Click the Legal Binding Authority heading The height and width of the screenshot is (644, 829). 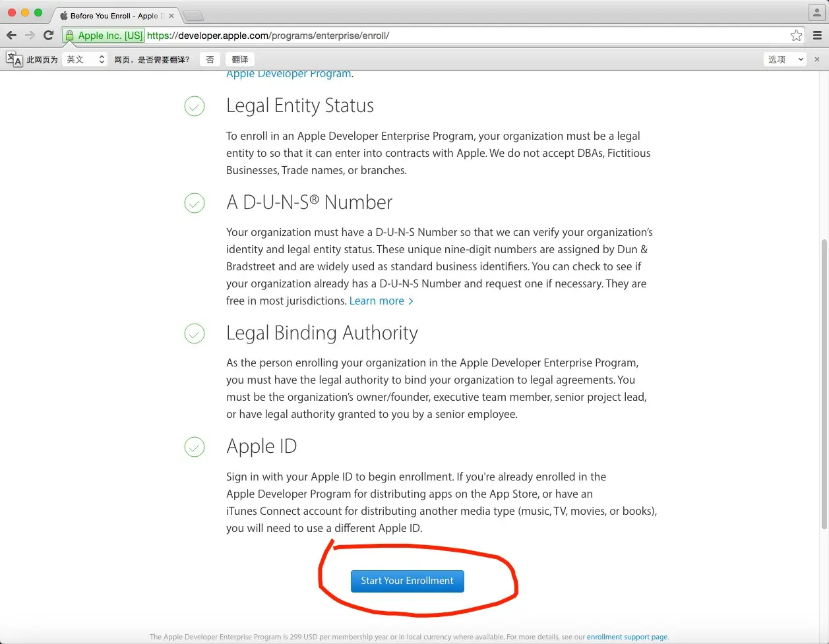tap(322, 334)
